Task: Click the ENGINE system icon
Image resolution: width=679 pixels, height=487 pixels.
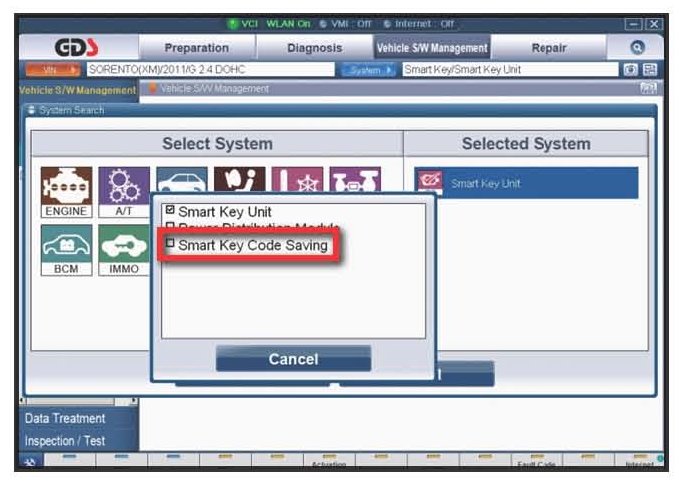Action: tap(66, 192)
